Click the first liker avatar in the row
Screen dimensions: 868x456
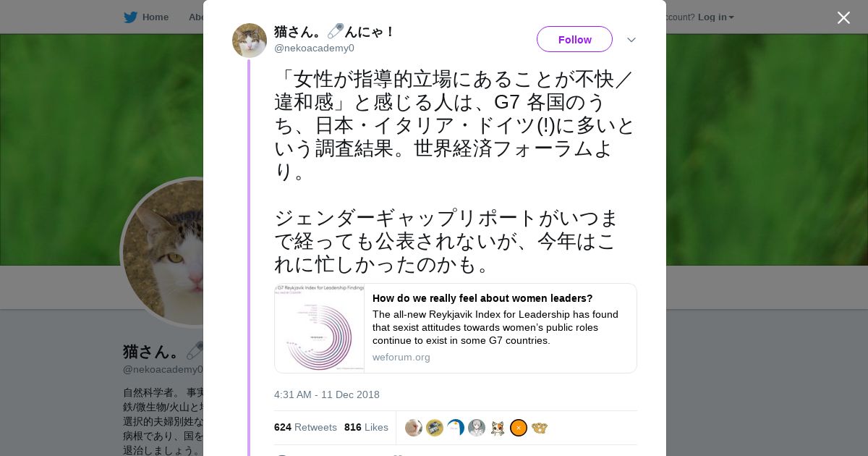(x=414, y=428)
